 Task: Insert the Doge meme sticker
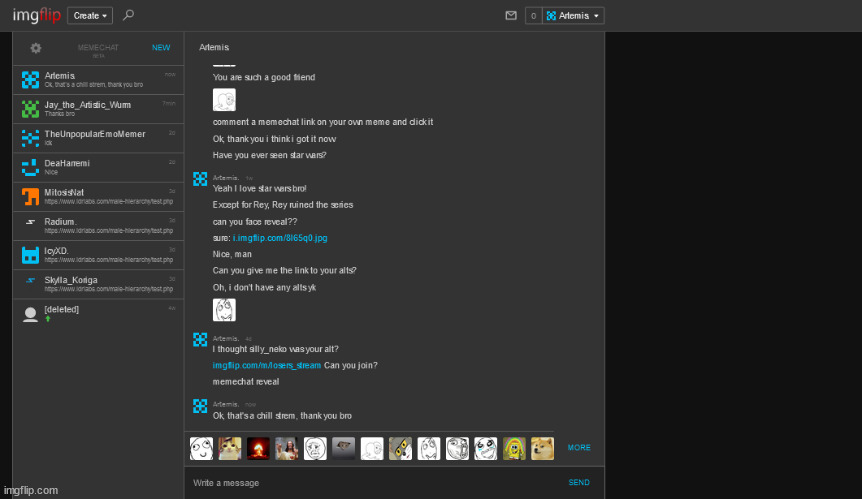click(x=542, y=448)
